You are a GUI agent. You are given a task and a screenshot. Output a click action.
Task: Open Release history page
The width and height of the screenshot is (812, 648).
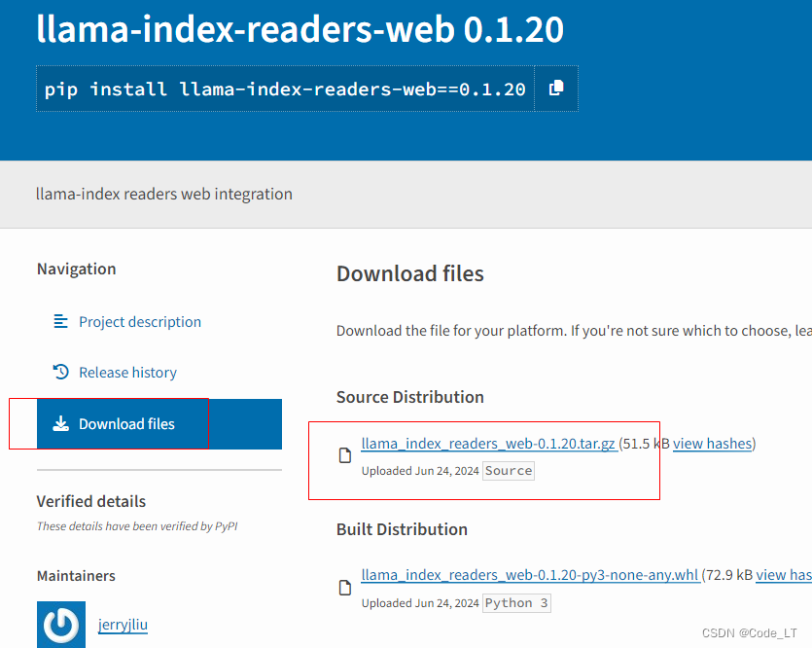(127, 373)
